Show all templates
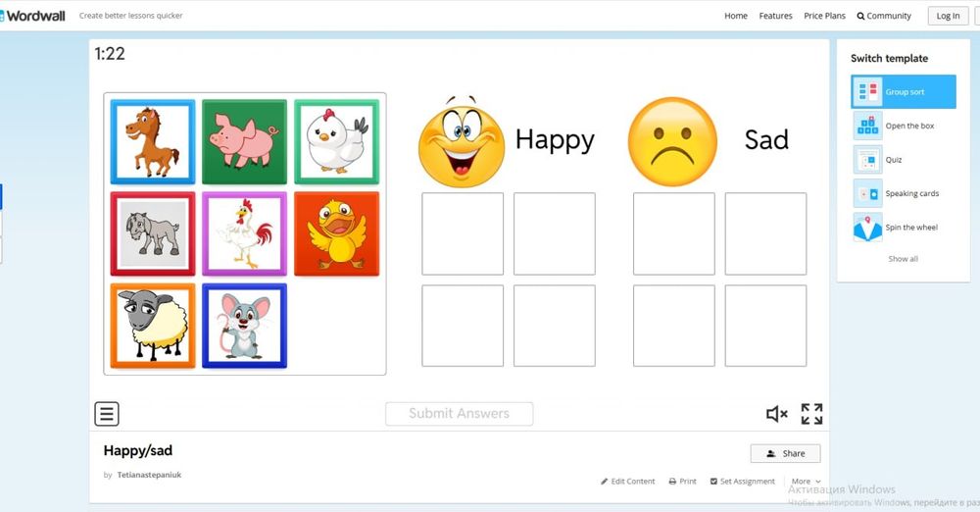The width and height of the screenshot is (980, 512). pos(904,259)
